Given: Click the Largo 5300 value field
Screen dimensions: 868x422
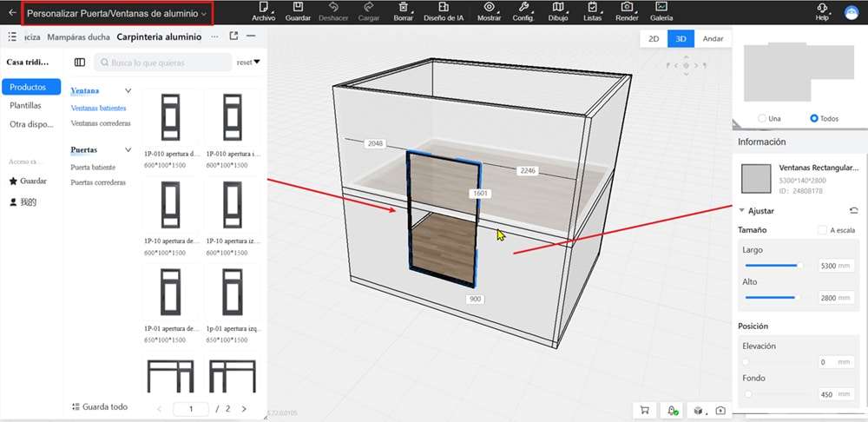Looking at the screenshot, I should pyautogui.click(x=836, y=266).
